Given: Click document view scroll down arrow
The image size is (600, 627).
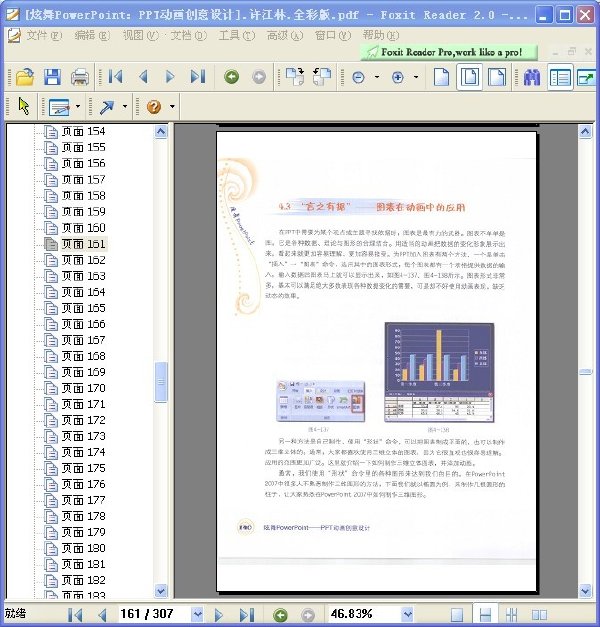Looking at the screenshot, I should coord(585,591).
